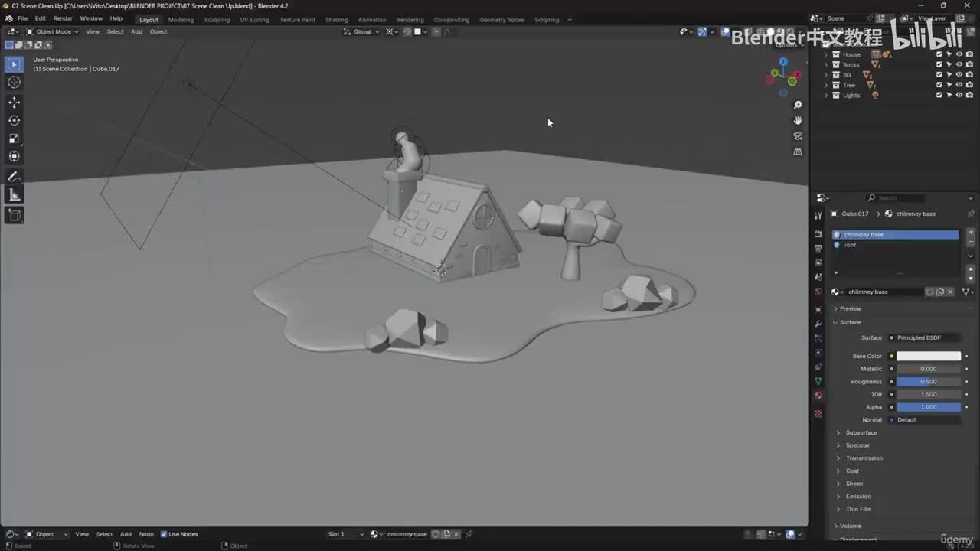Open the Object properties tab
Screen dimensions: 980x551
click(818, 310)
